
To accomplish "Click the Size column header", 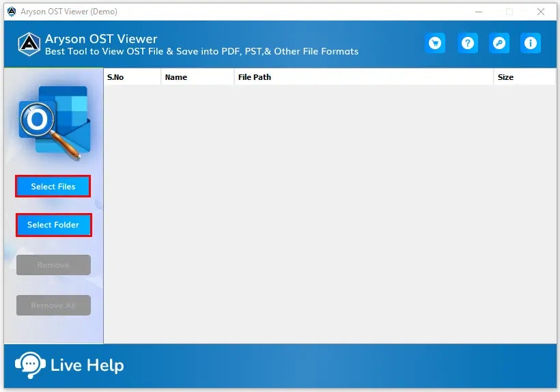I will pos(524,77).
